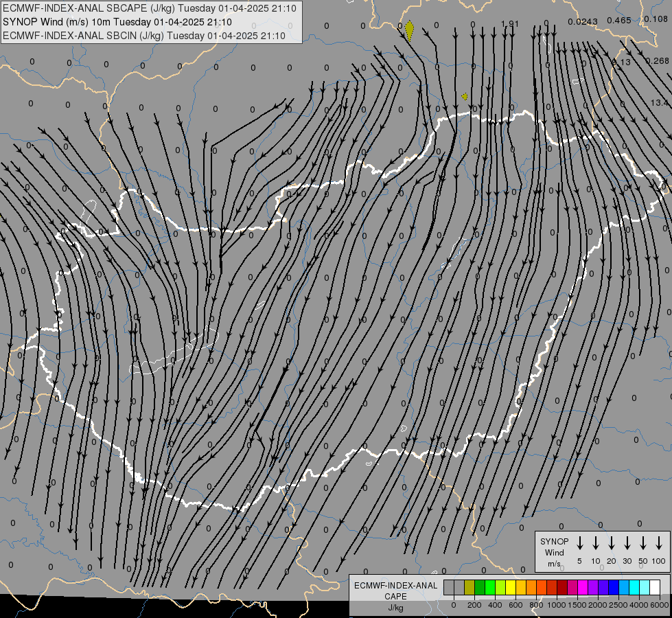Click the 1500 tick label on CAPE scale

coord(577,605)
